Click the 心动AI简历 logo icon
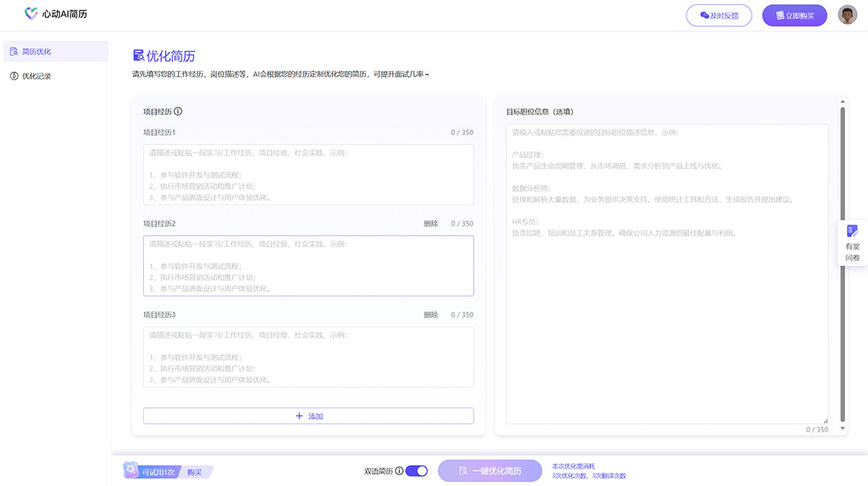The height and width of the screenshot is (486, 868). tap(30, 14)
